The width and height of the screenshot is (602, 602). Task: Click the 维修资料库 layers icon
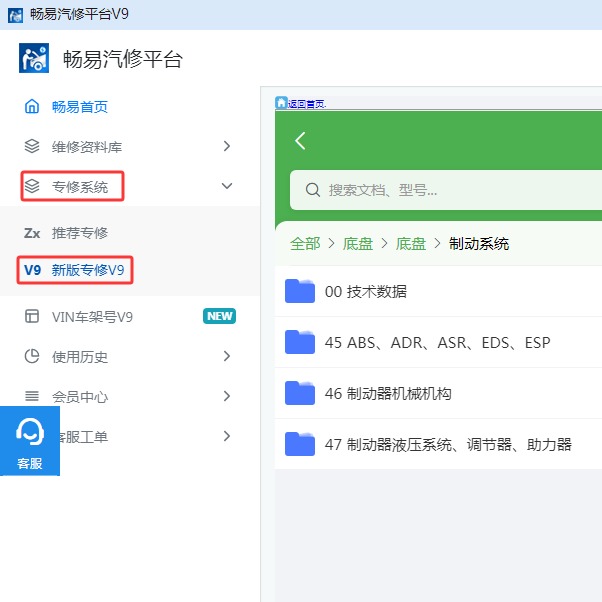[x=32, y=146]
